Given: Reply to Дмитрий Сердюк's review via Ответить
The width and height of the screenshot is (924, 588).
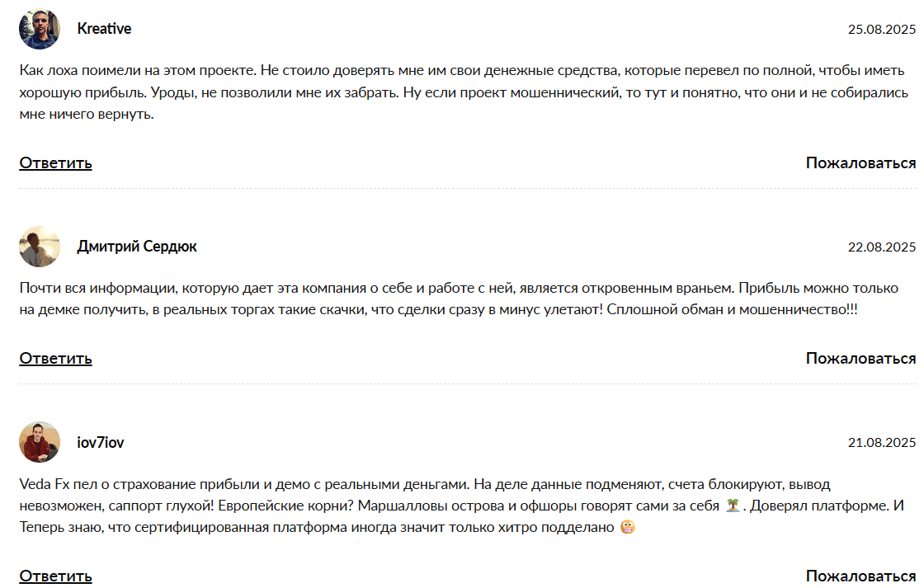Looking at the screenshot, I should coord(54,359).
